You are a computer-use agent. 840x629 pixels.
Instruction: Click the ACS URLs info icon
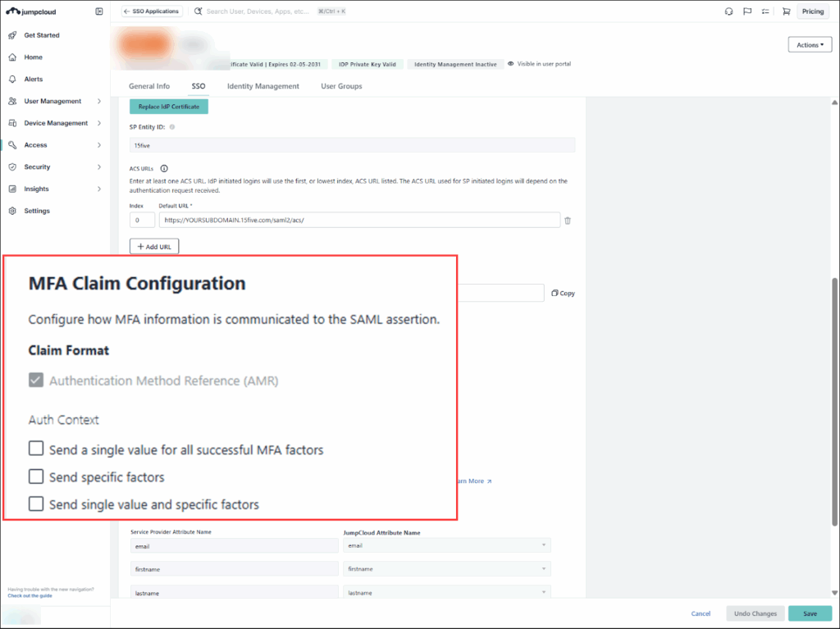coord(164,168)
